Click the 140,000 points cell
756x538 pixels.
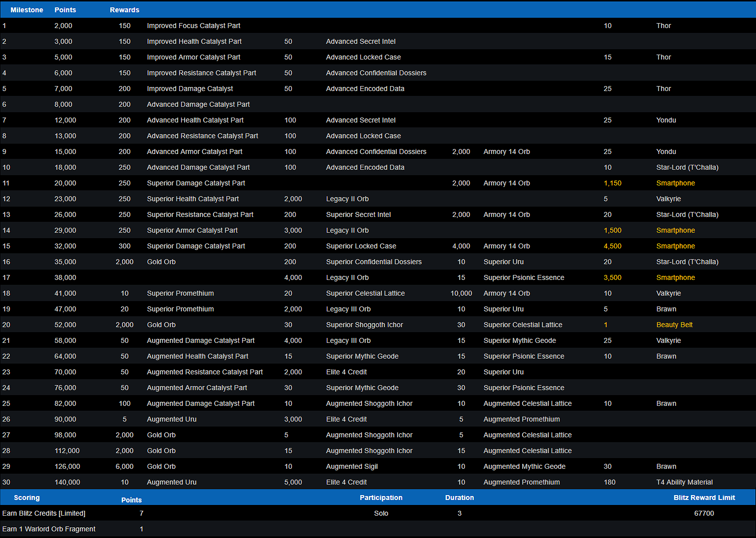[67, 482]
